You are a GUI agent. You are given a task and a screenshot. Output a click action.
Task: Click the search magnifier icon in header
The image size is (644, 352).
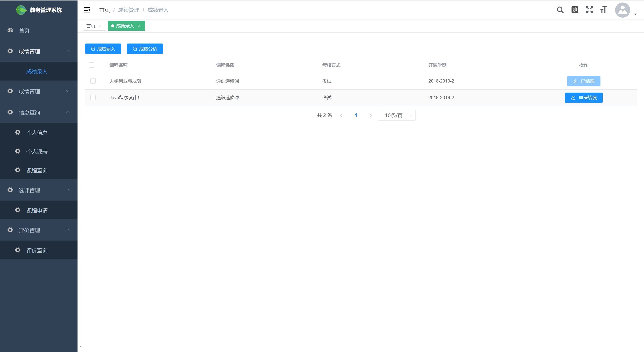tap(560, 10)
